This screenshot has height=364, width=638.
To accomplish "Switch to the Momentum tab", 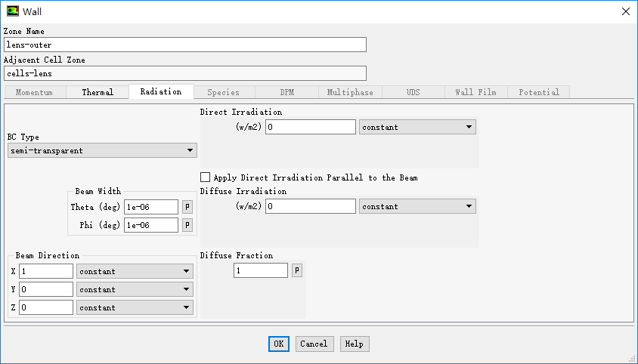I will pos(34,92).
